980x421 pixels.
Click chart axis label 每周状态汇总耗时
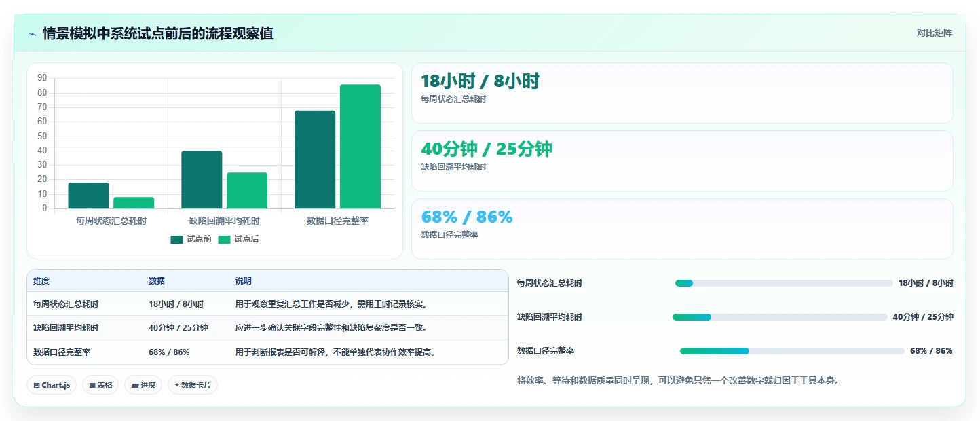[111, 221]
